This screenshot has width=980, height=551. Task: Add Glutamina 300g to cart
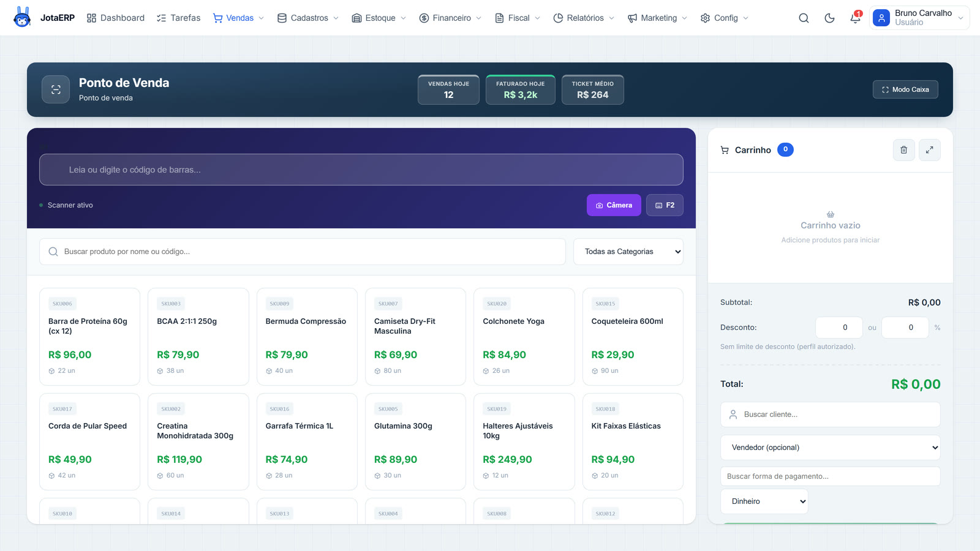[415, 441]
